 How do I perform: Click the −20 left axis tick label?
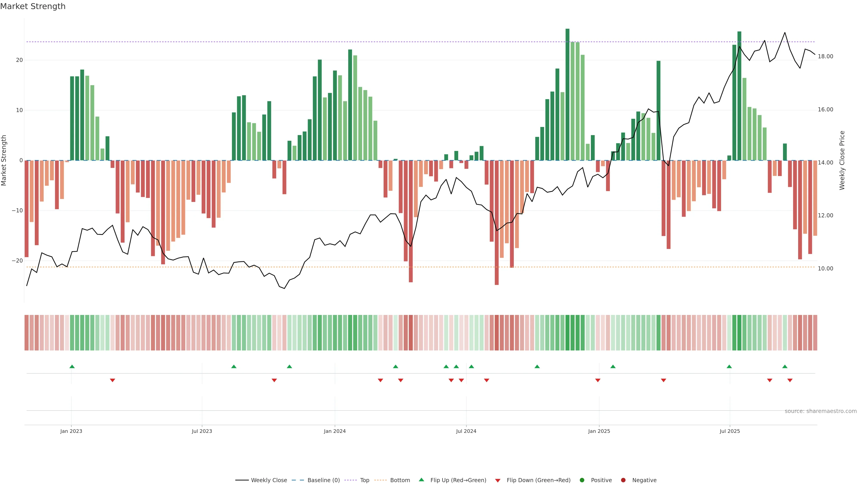point(17,261)
